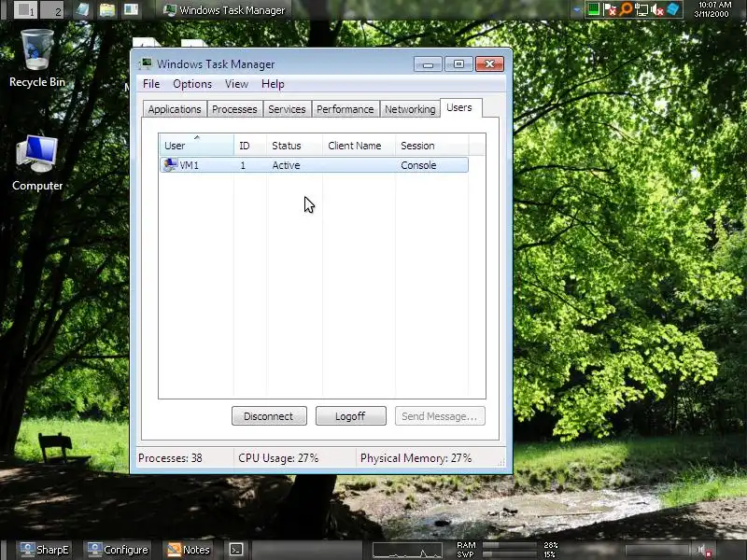
Task: Sort by User column header
Action: pyautogui.click(x=196, y=145)
